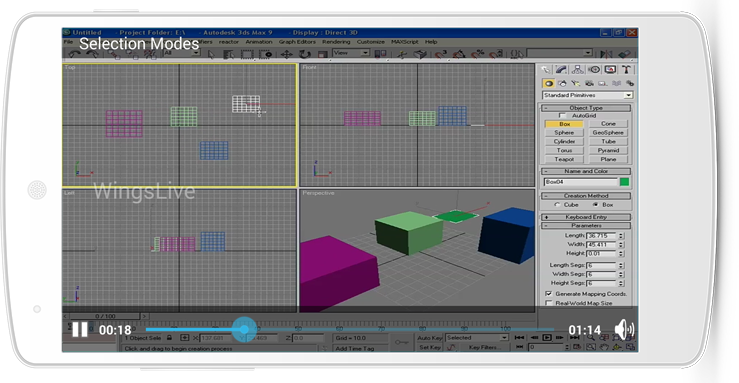Select the Geometry category icon
Screen dimensions: 739x383
548,83
